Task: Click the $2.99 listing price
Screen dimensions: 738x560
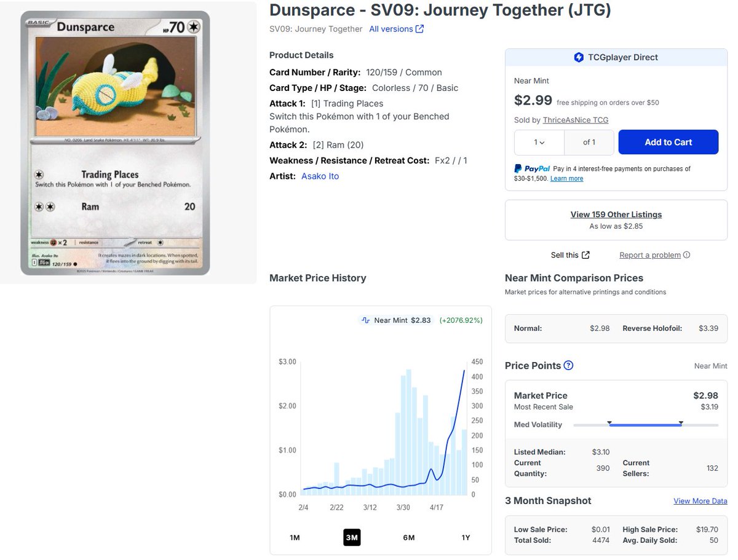Action: 533,100
